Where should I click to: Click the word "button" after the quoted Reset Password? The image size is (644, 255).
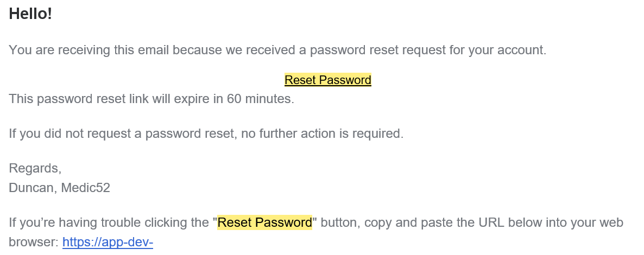(x=340, y=222)
